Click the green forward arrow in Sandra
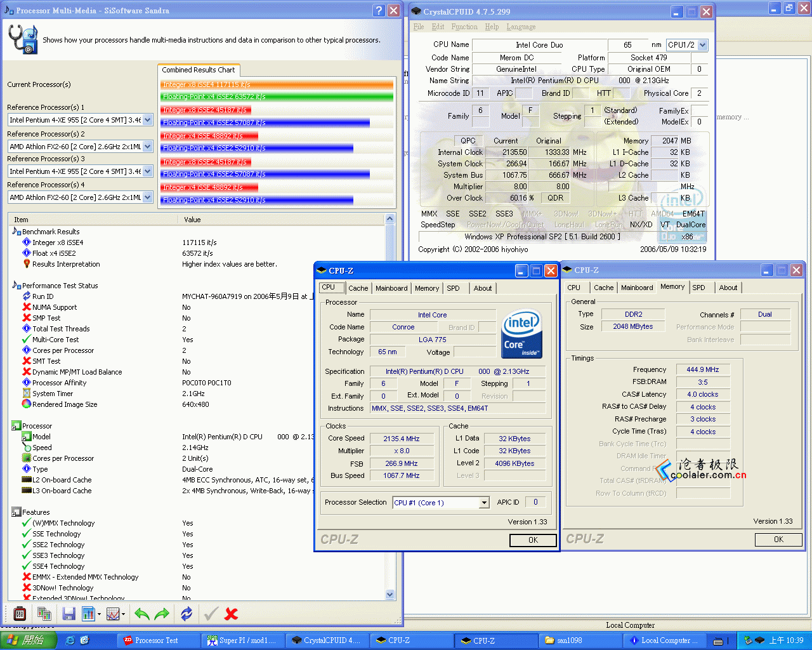The height and width of the screenshot is (650, 812). [162, 614]
